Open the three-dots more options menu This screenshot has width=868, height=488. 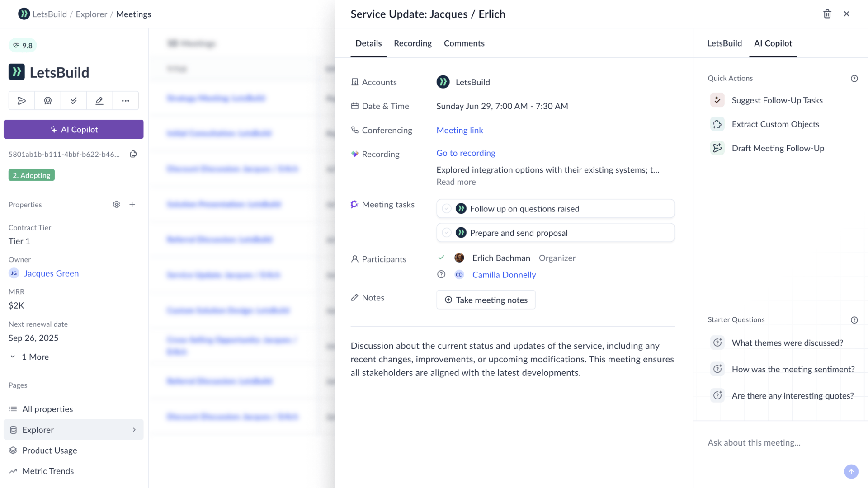pos(125,100)
